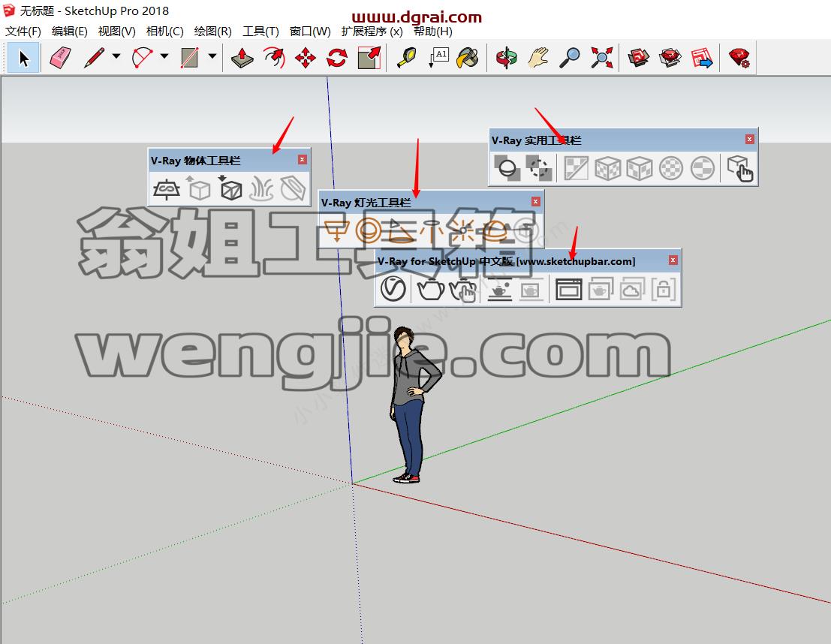
Task: Click the V-Ray viewport render icon
Action: pos(500,290)
